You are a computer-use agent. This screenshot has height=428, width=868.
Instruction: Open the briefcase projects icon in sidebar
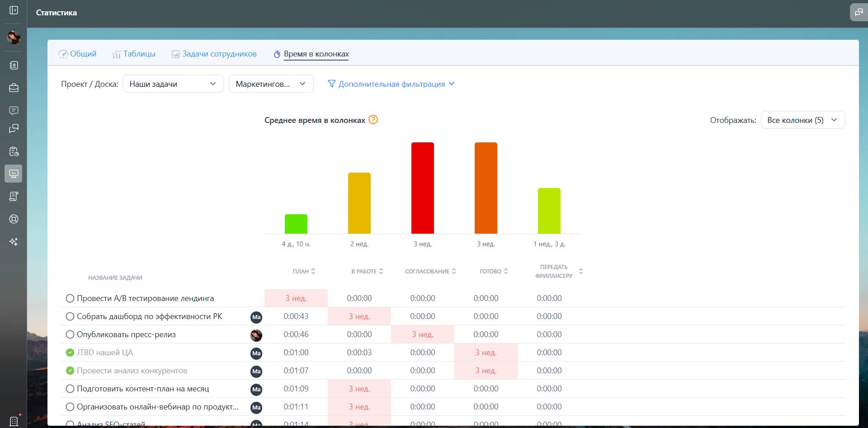(14, 88)
